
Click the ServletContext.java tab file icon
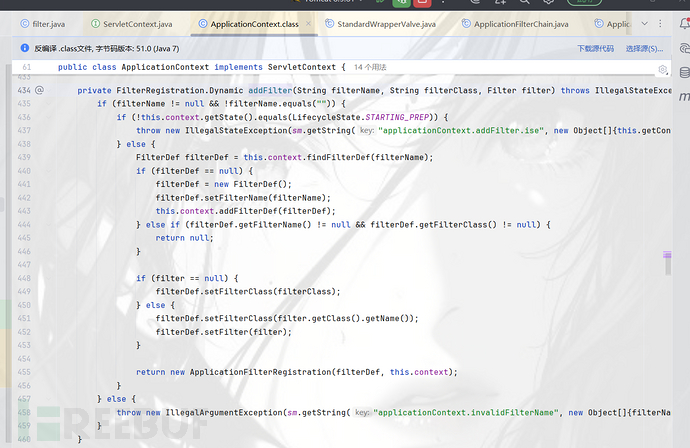coord(94,23)
